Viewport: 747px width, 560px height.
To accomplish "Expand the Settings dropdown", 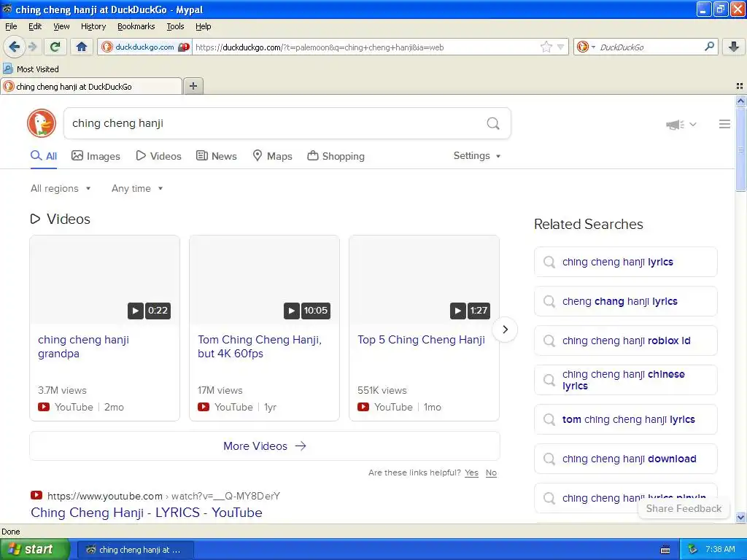I will pyautogui.click(x=477, y=156).
